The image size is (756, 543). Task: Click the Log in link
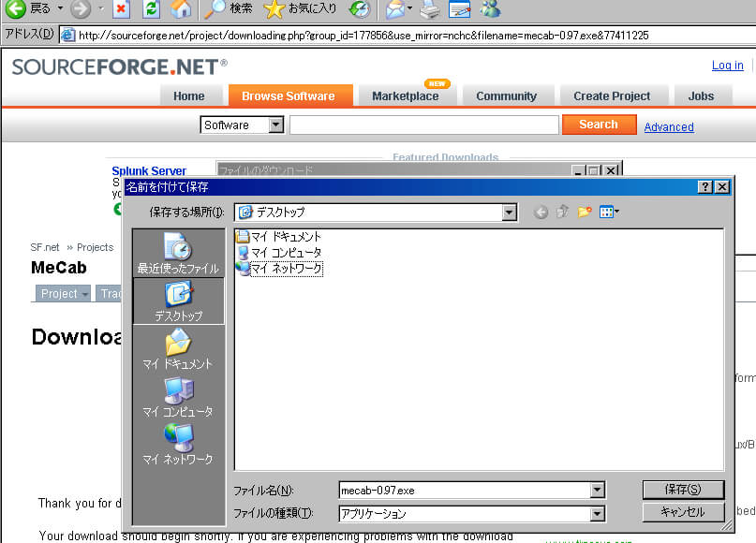(727, 65)
